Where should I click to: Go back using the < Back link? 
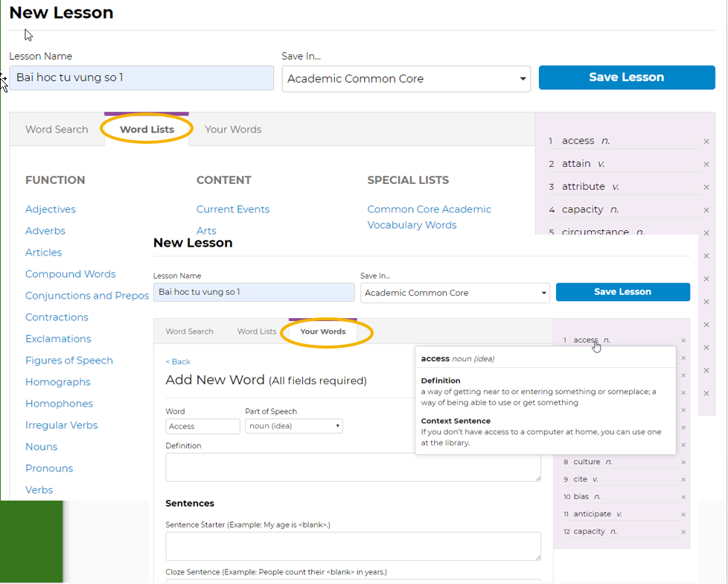tap(178, 362)
